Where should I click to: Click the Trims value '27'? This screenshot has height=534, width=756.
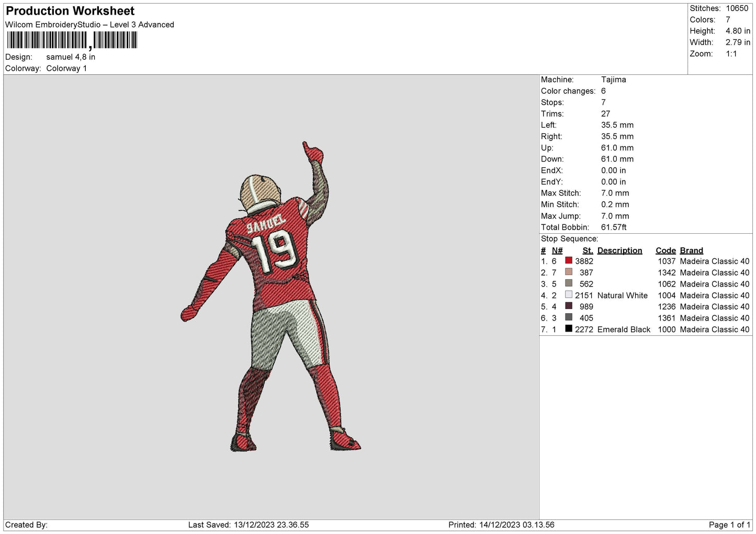point(606,113)
